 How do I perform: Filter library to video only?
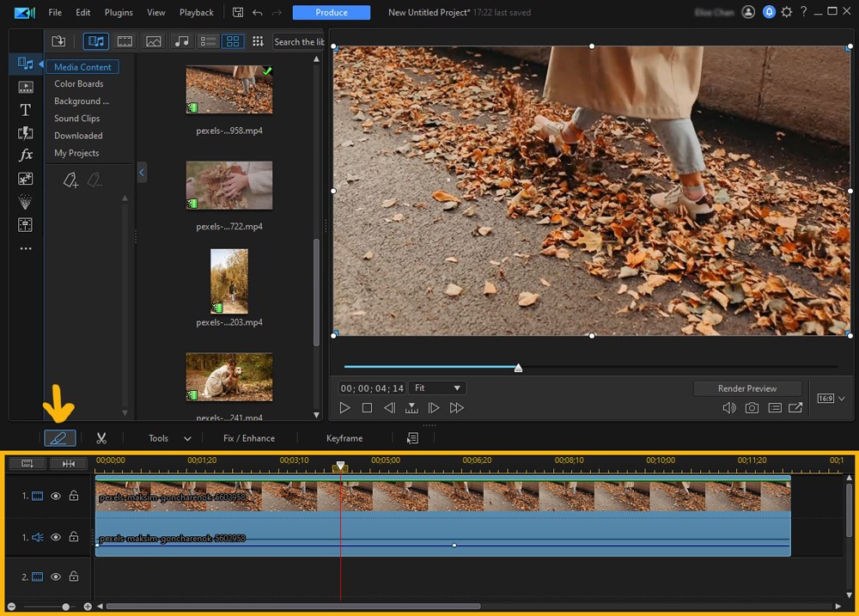point(125,41)
